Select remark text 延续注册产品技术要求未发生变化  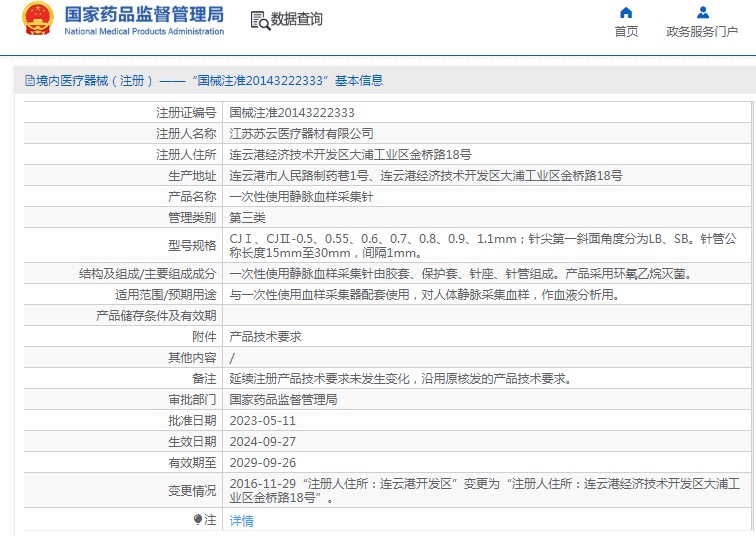401,378
